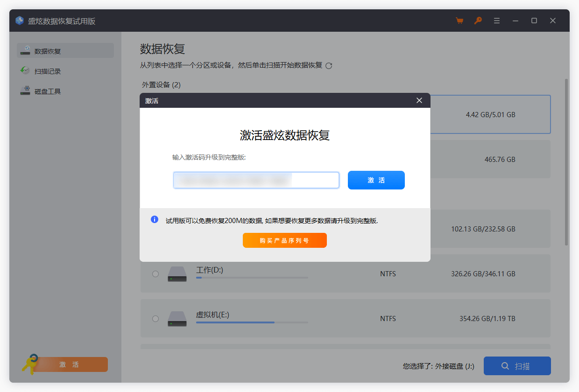Click the key activation icon in title bar
This screenshot has width=579, height=392.
point(478,21)
